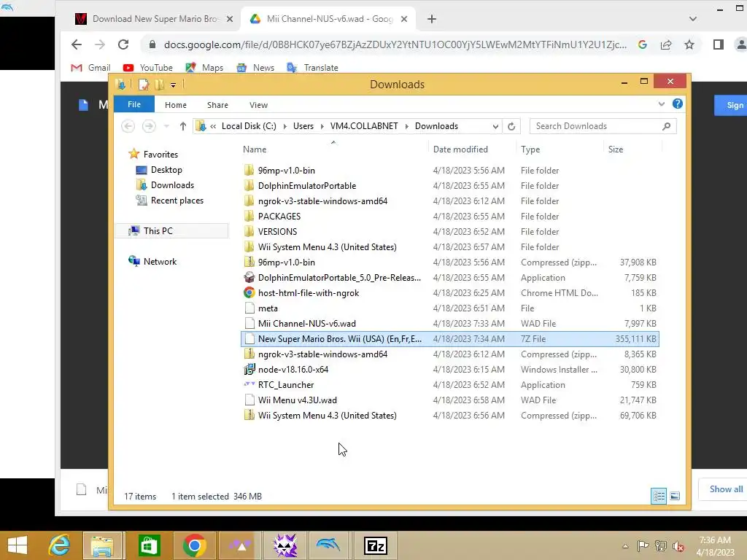Expand the VM4.COLLABNET breadcrumb arrow
The width and height of the screenshot is (747, 560).
(x=407, y=126)
